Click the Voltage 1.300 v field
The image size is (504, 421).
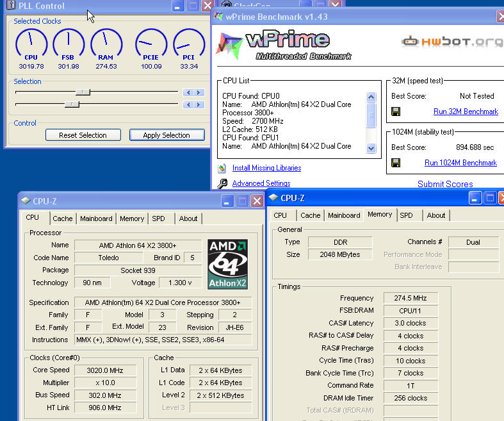[x=181, y=283]
